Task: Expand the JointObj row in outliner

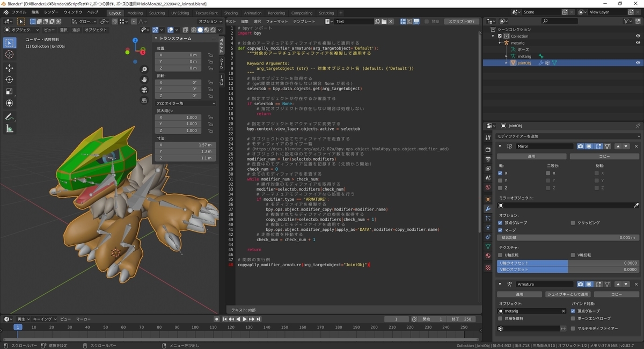Action: coord(506,63)
